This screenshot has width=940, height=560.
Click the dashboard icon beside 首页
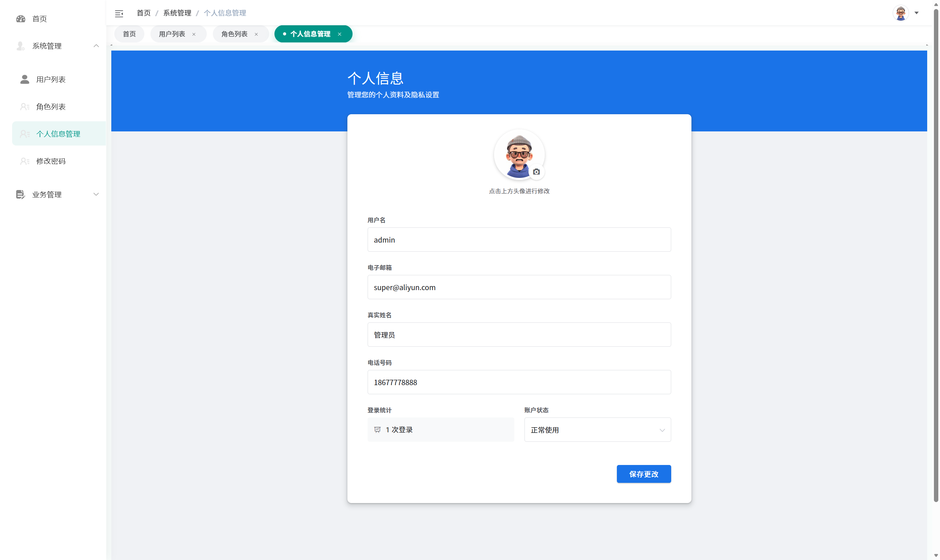click(21, 19)
